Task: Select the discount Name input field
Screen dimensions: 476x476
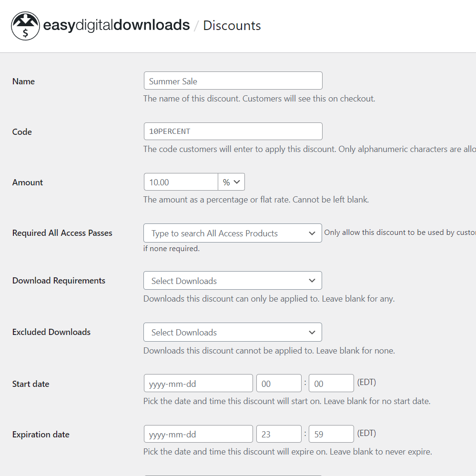Action: click(233, 81)
